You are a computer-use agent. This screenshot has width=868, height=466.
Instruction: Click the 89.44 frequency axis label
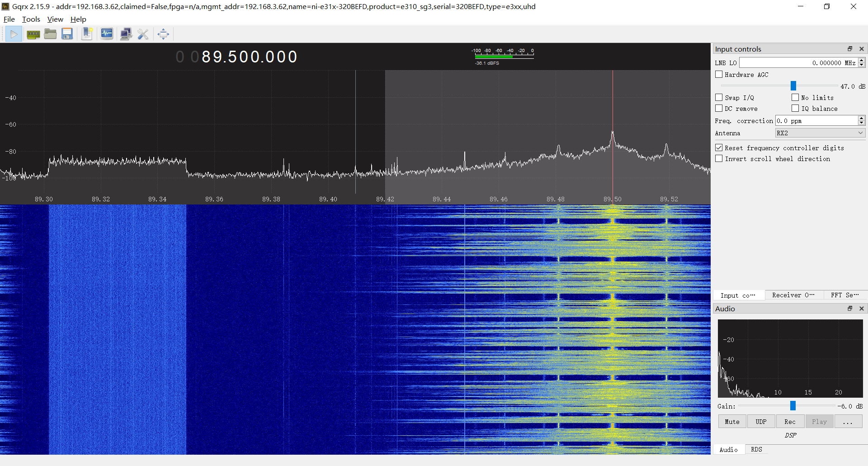point(442,199)
